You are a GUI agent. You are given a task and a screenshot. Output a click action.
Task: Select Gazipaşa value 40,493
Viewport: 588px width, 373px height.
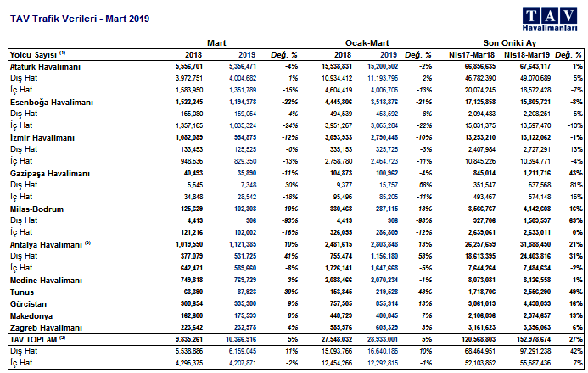coord(193,173)
